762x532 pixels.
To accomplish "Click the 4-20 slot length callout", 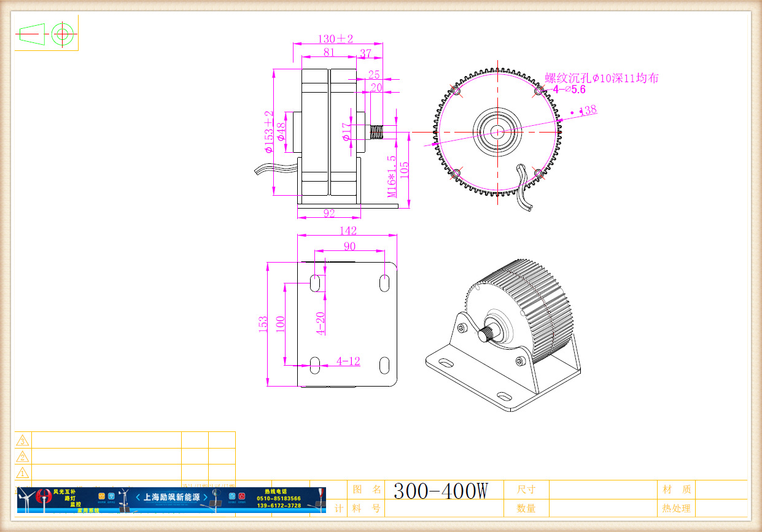I will [320, 323].
